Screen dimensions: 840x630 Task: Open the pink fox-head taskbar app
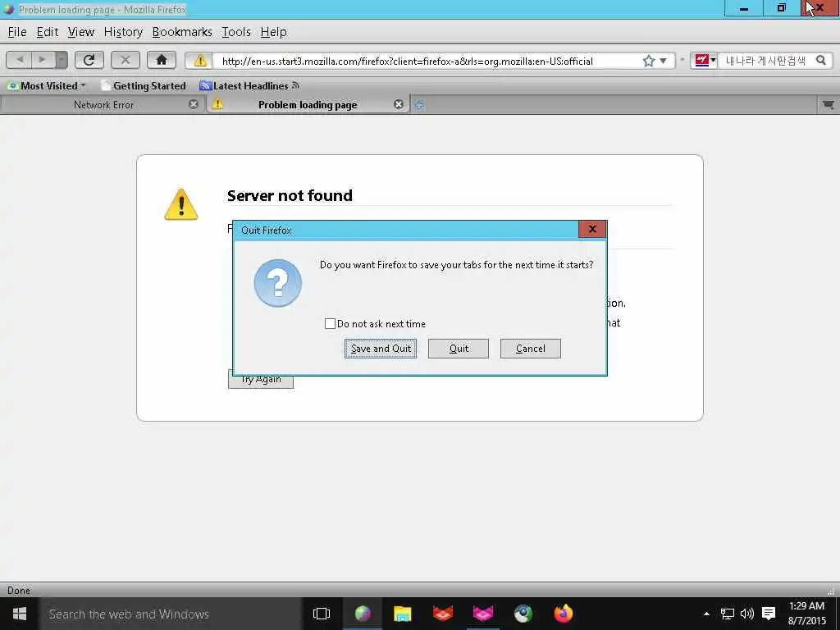(x=482, y=614)
